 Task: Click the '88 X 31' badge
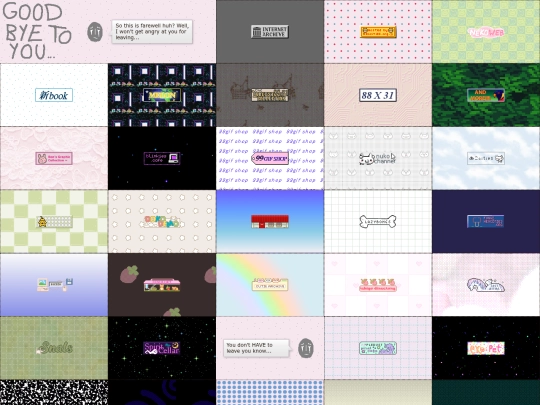[x=378, y=95]
